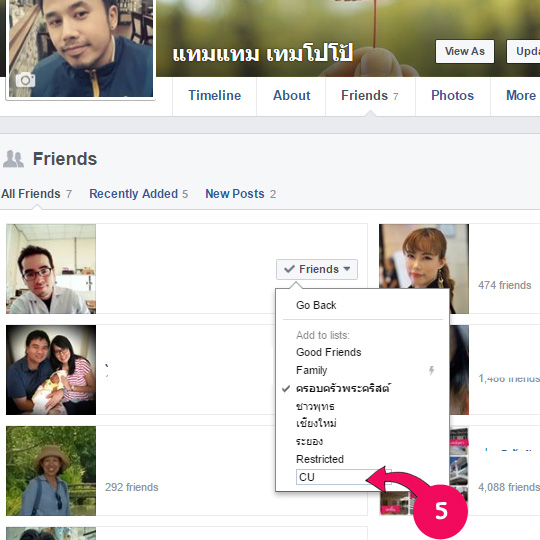Open friend photo of couple with baby
540x540 pixels.
(51, 370)
